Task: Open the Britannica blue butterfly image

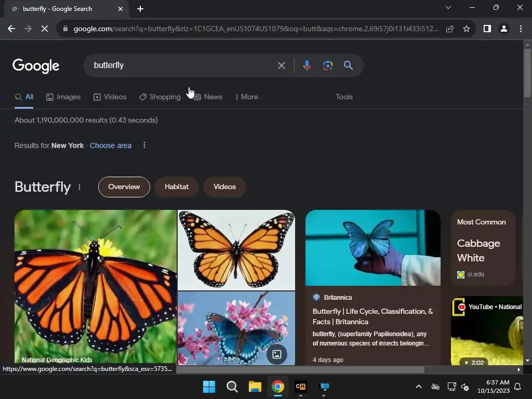Action: [x=373, y=248]
